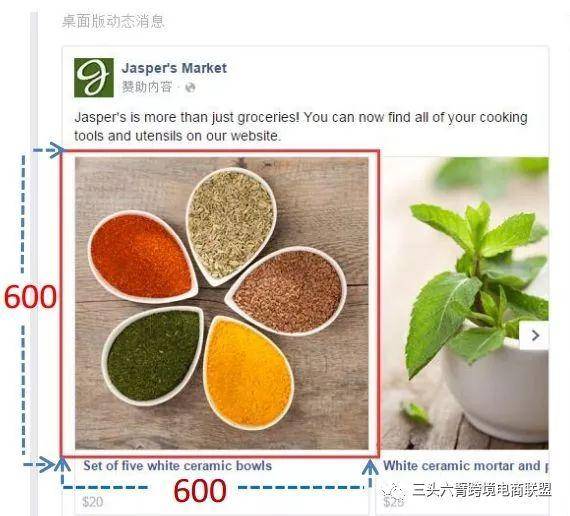The height and width of the screenshot is (516, 570).
Task: Click the red 600 width label
Action: [200, 491]
